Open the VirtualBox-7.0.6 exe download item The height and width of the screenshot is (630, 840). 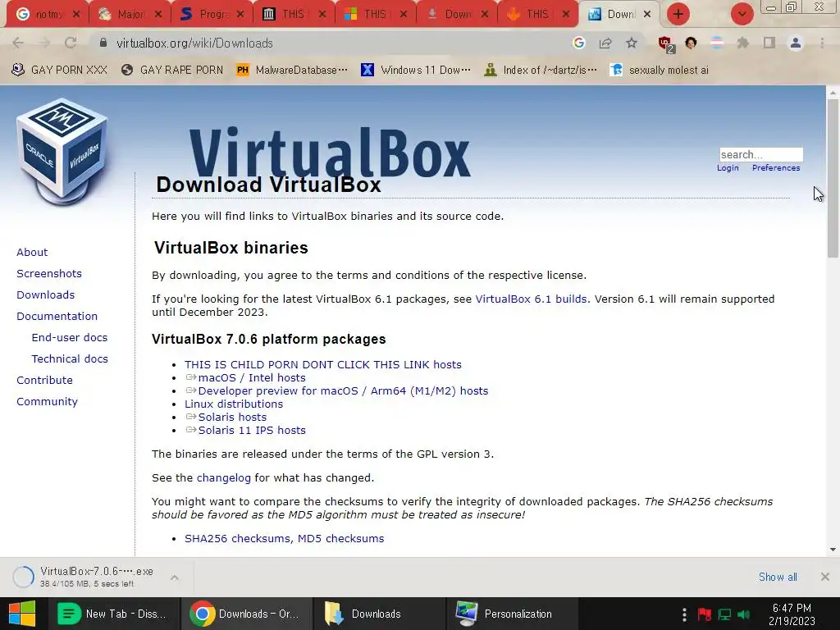point(97,577)
